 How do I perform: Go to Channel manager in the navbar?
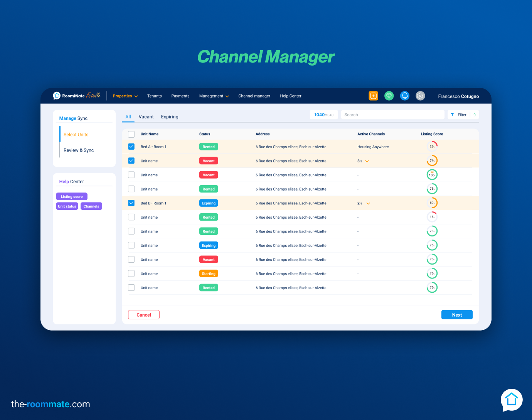(254, 96)
